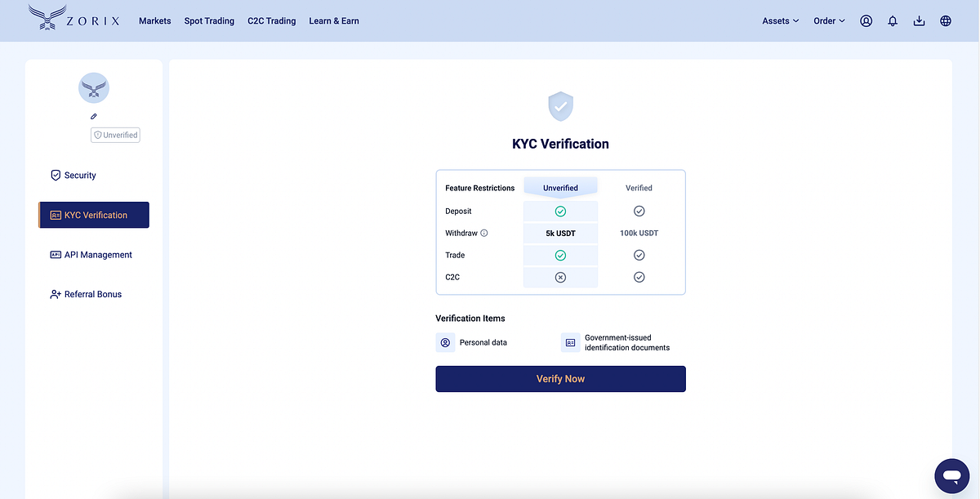This screenshot has height=499, width=980.
Task: Switch to the Spot Trading menu
Action: coord(209,20)
